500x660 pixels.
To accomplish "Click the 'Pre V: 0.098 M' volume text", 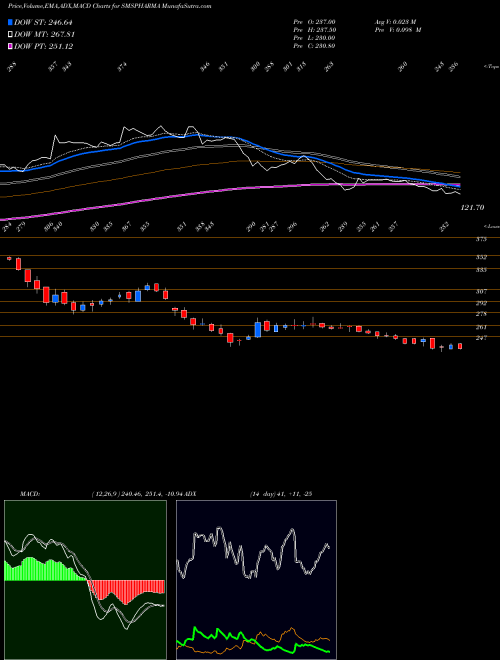I will point(397,30).
